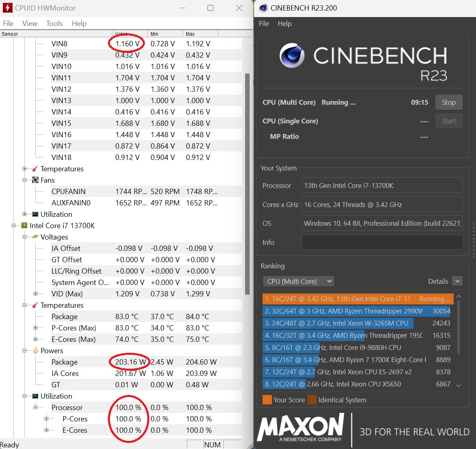Click the Processor name field
The height and width of the screenshot is (449, 476).
[382, 185]
